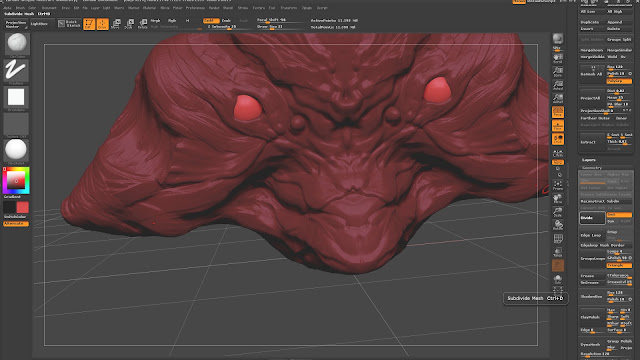Select the Move tool in top shelf
This screenshot has height=360, width=640.
coord(116,24)
